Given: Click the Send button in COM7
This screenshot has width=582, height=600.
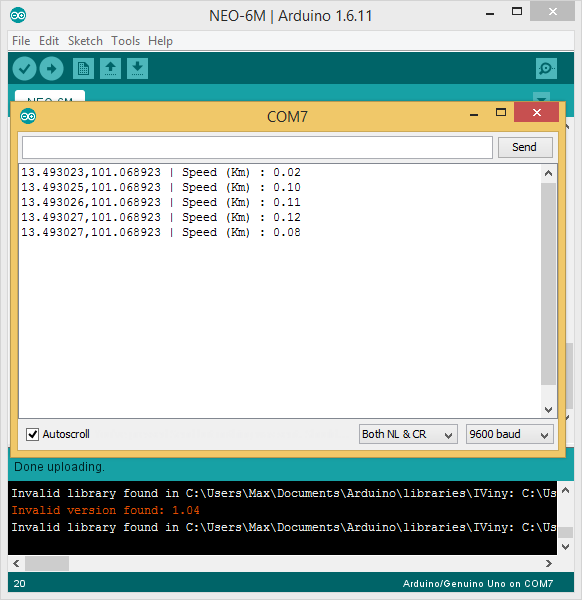Looking at the screenshot, I should click(x=525, y=147).
